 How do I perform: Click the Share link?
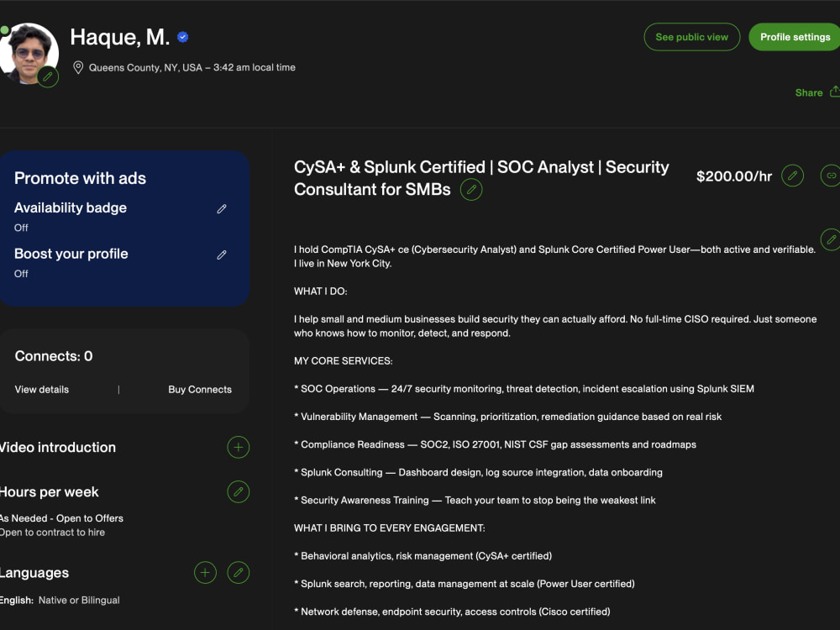809,92
